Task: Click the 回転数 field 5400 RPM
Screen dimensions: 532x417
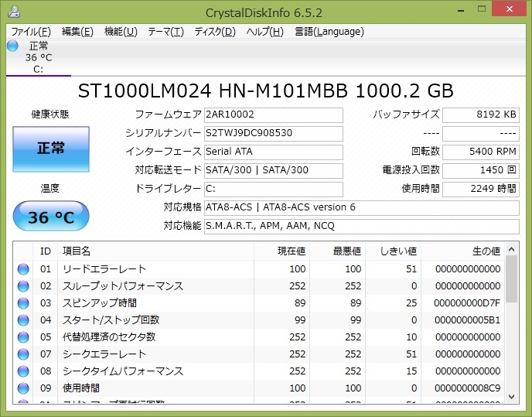Action: (481, 152)
